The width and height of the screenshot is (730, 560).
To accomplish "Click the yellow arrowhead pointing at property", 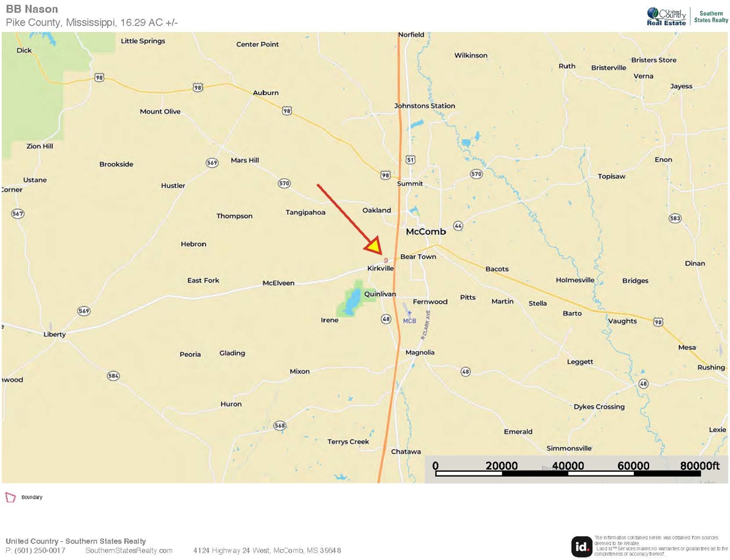I will point(373,246).
